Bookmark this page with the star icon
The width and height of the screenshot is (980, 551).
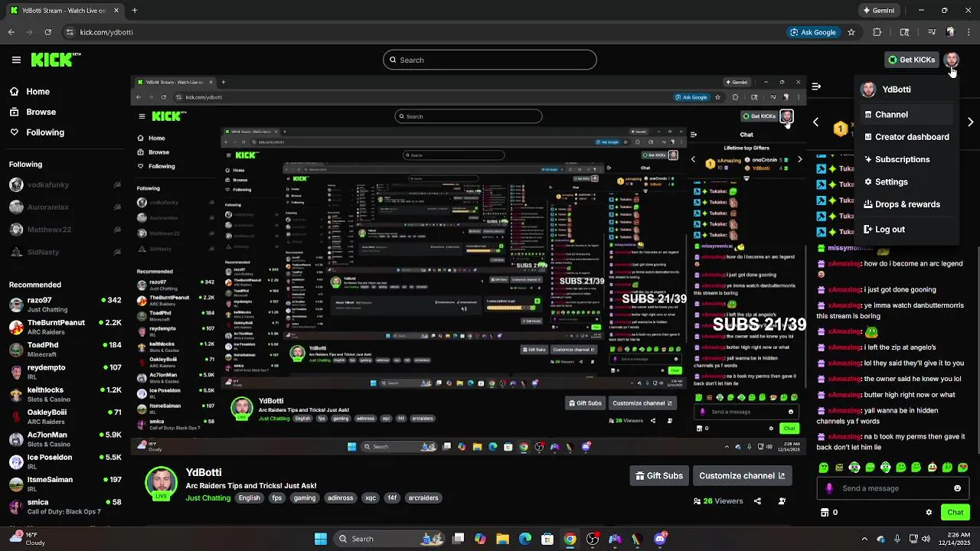[851, 32]
